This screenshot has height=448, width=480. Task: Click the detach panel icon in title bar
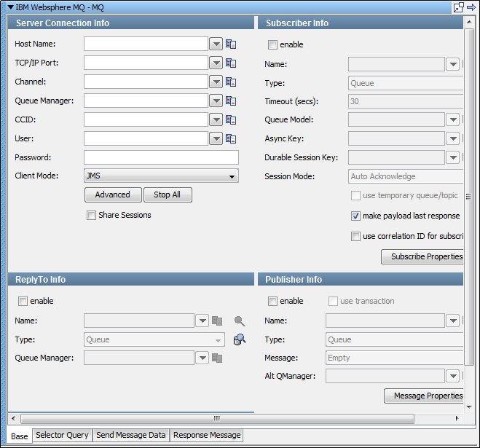(x=459, y=7)
